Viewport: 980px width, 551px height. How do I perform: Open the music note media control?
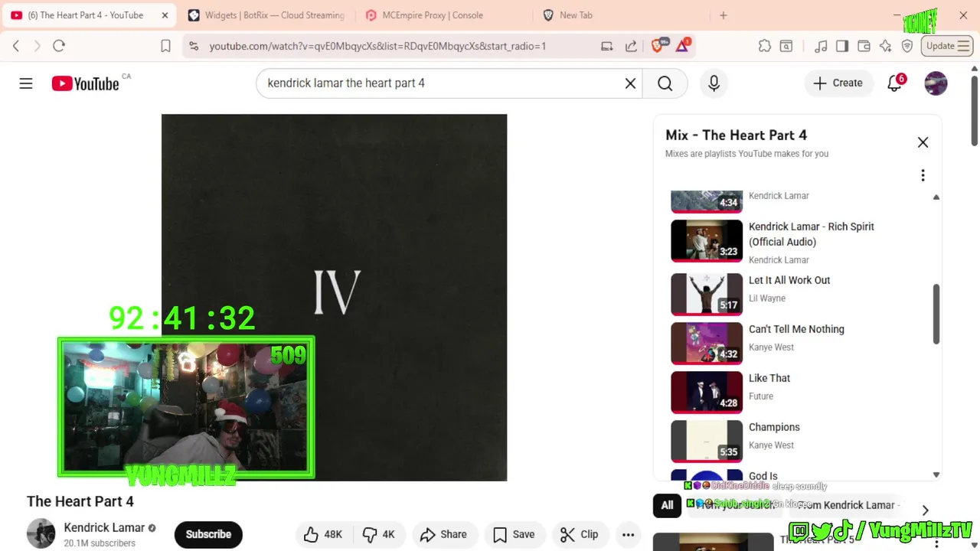point(821,46)
